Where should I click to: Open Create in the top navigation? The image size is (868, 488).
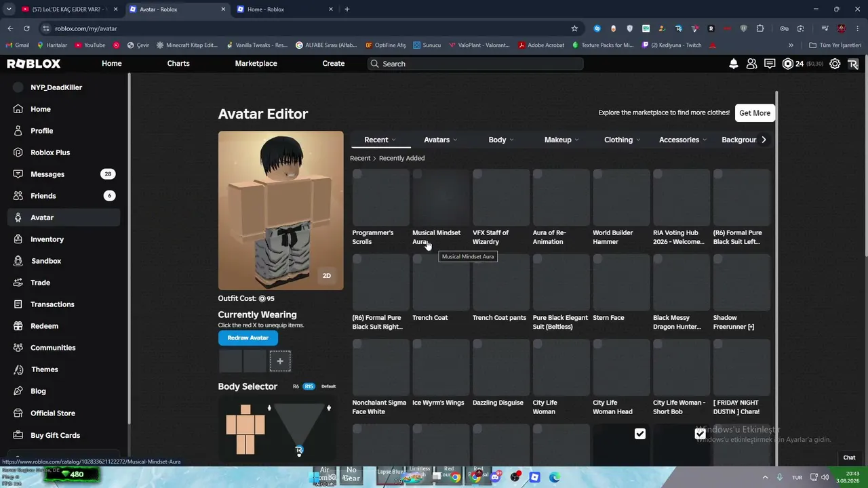click(x=334, y=64)
